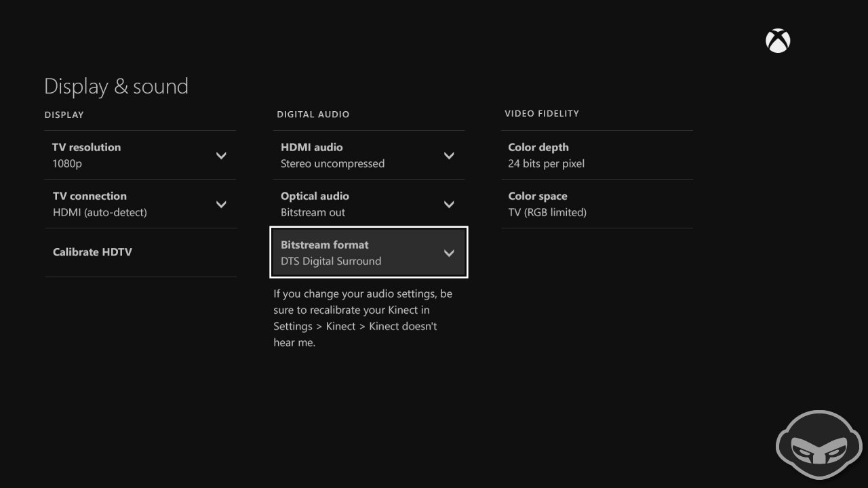The height and width of the screenshot is (488, 868).
Task: Expand the Optical audio Bitstream out option
Action: pyautogui.click(x=369, y=204)
